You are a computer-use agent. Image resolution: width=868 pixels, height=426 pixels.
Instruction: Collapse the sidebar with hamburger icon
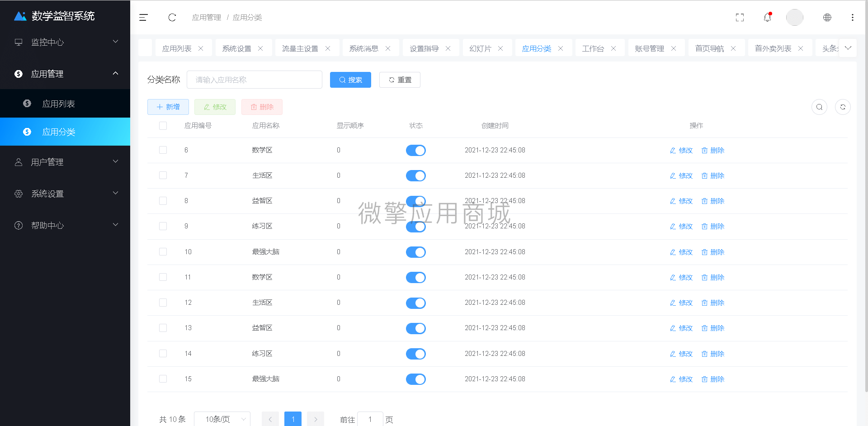[143, 17]
